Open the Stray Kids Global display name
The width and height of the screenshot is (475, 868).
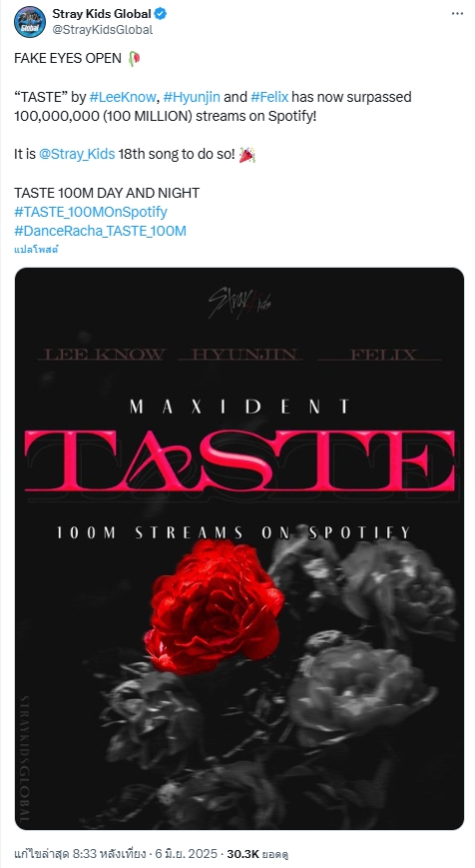pyautogui.click(x=102, y=14)
